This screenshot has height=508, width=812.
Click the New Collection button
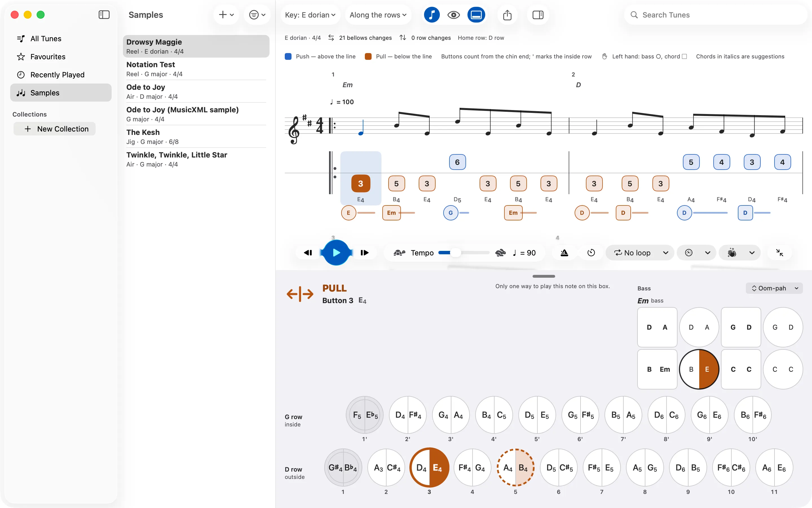[x=55, y=129]
